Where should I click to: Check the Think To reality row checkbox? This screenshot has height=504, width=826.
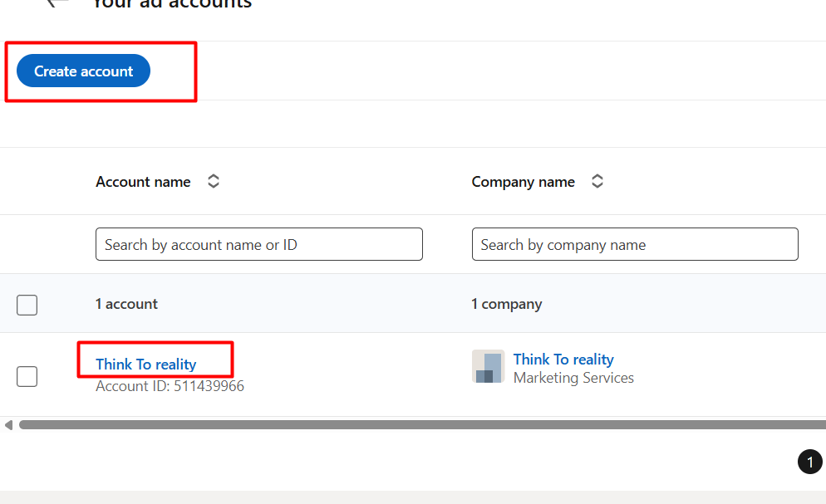pos(27,376)
